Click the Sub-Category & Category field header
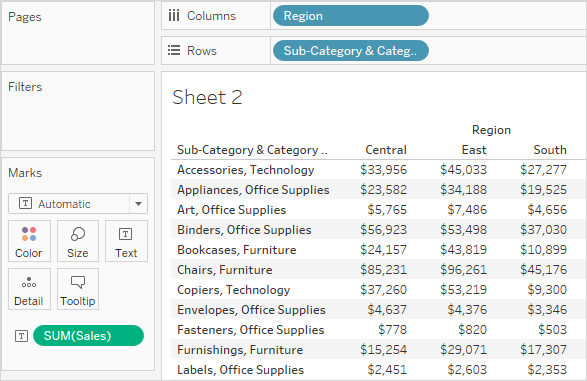 252,150
